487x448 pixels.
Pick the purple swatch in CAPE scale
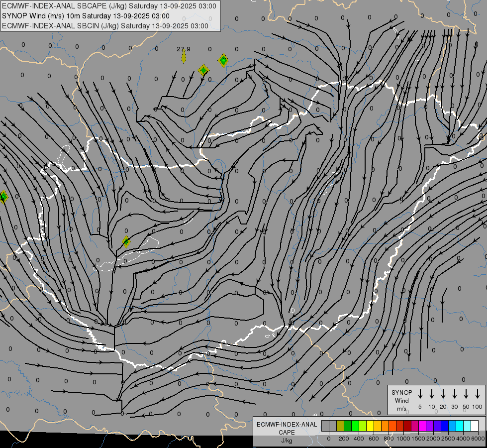tap(430, 426)
